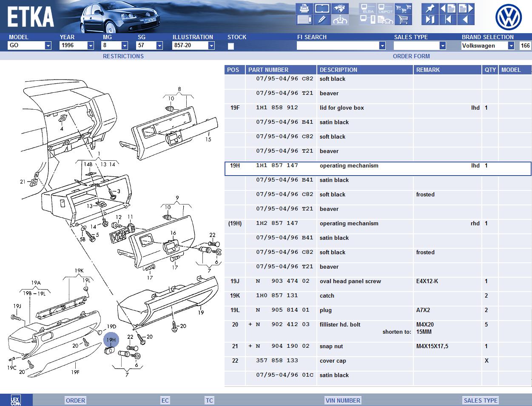Screen dimensions: 532x406
Task: Open search with the binoculars icon
Action: pos(340,9)
